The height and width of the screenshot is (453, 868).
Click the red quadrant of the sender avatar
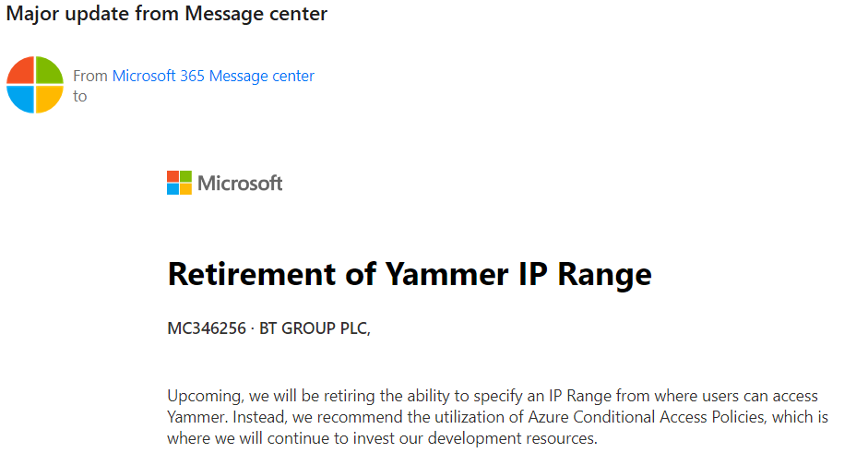[x=22, y=72]
